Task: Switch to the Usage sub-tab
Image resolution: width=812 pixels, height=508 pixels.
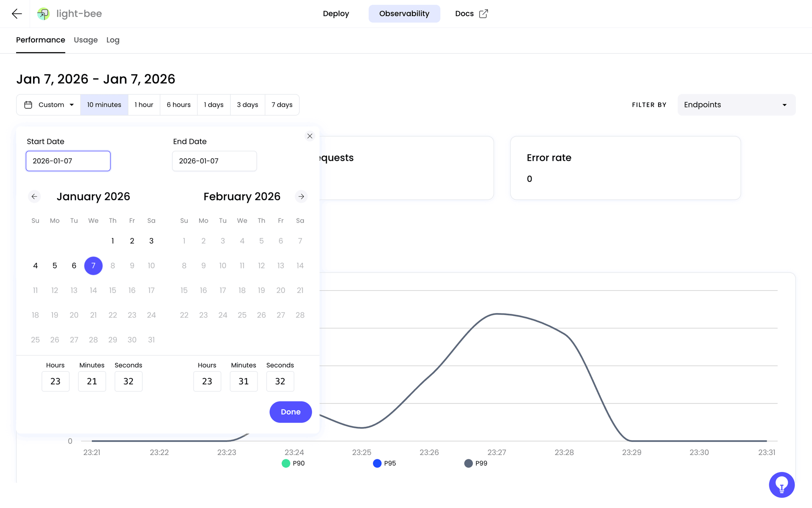Action: point(86,40)
